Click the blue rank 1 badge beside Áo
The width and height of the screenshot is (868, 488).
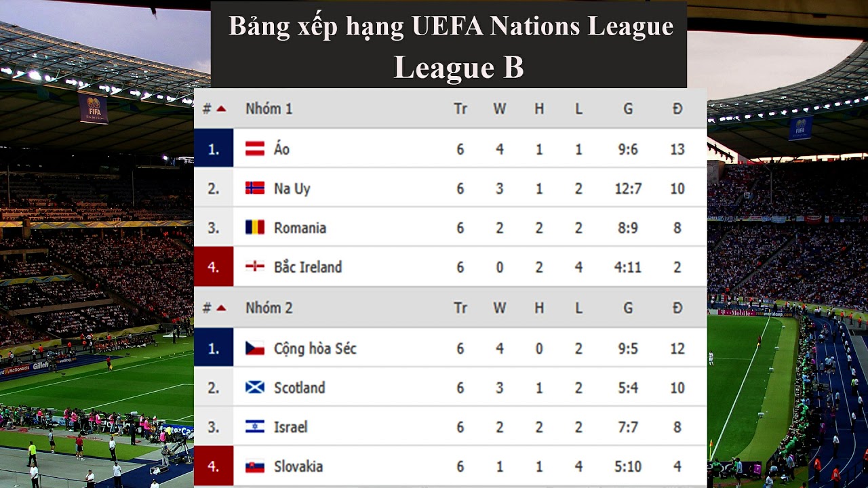coord(214,149)
